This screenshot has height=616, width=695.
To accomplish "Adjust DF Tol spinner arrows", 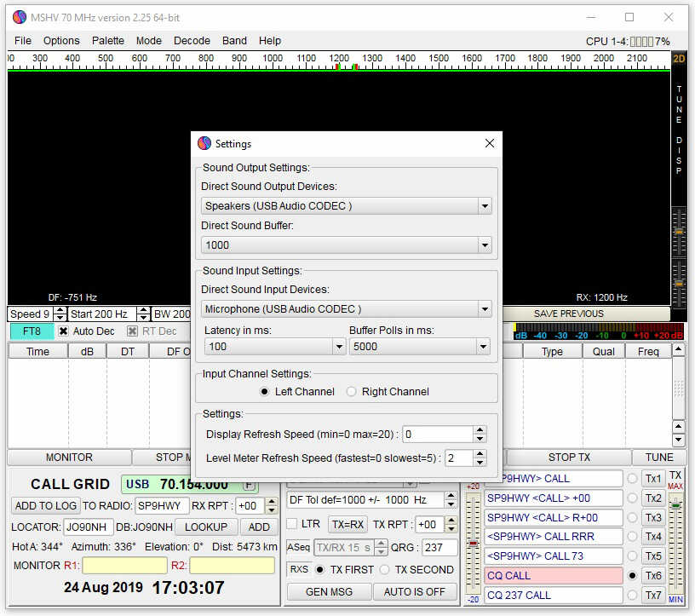I will [451, 500].
